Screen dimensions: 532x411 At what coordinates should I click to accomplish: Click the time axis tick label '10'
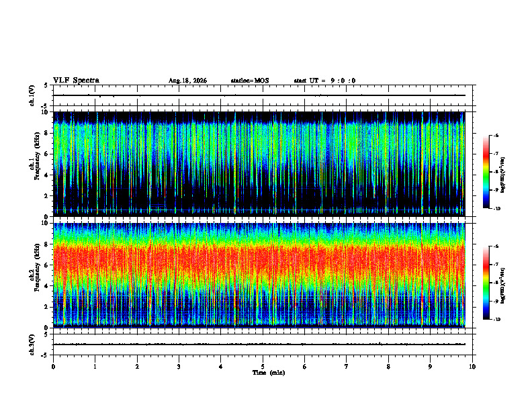point(472,367)
